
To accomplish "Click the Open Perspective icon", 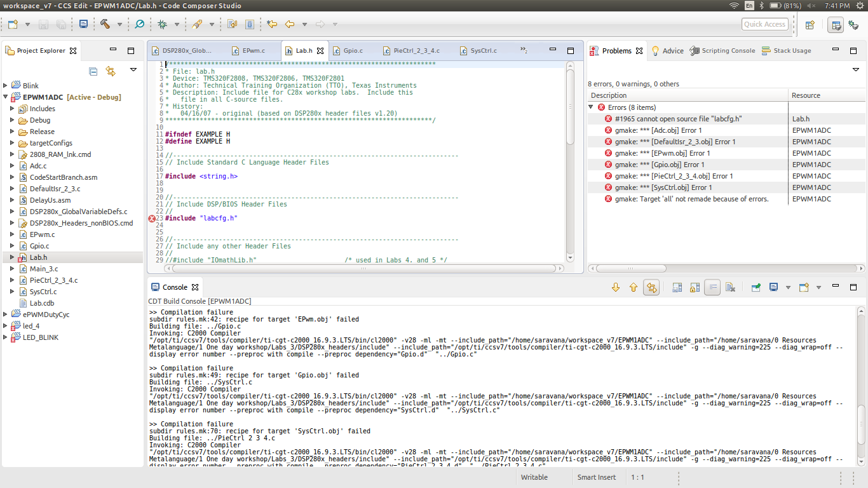I will tap(810, 25).
